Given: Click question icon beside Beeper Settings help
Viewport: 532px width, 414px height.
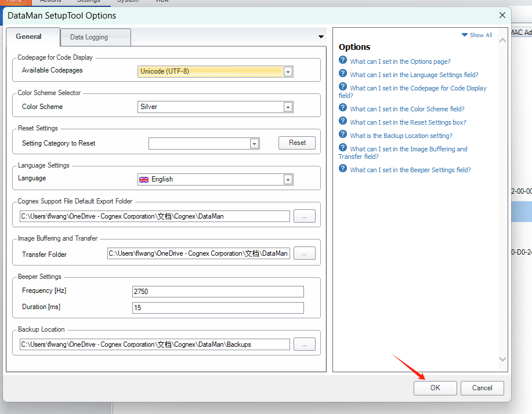Looking at the screenshot, I should [x=343, y=168].
